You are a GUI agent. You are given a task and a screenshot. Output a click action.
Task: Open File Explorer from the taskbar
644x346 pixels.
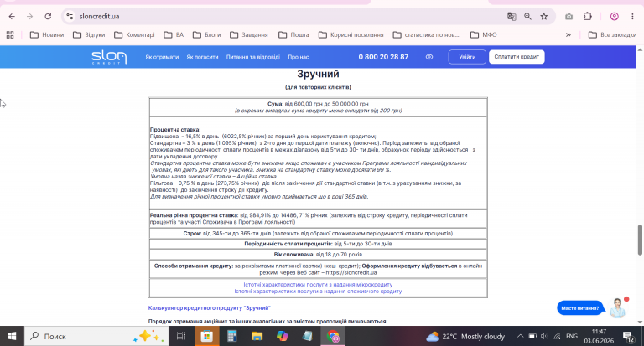(x=257, y=336)
